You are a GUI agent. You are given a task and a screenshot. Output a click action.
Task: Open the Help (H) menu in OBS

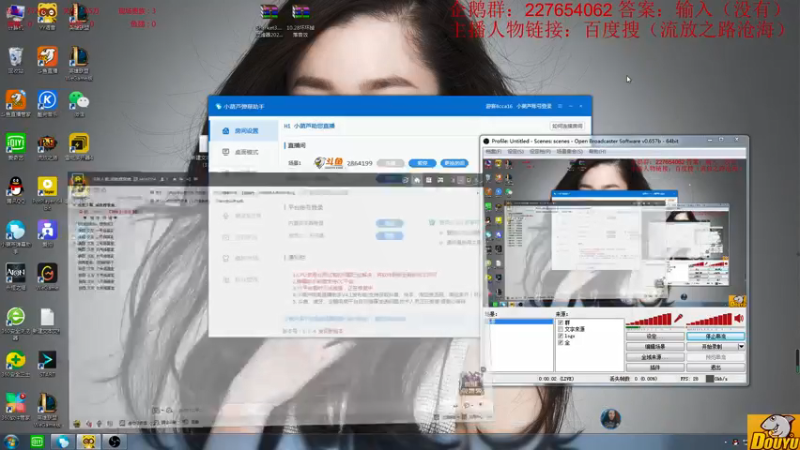click(x=597, y=152)
